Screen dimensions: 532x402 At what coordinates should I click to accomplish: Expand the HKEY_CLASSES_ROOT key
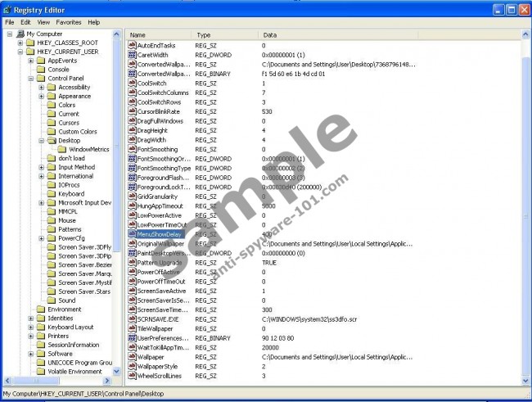[20, 43]
